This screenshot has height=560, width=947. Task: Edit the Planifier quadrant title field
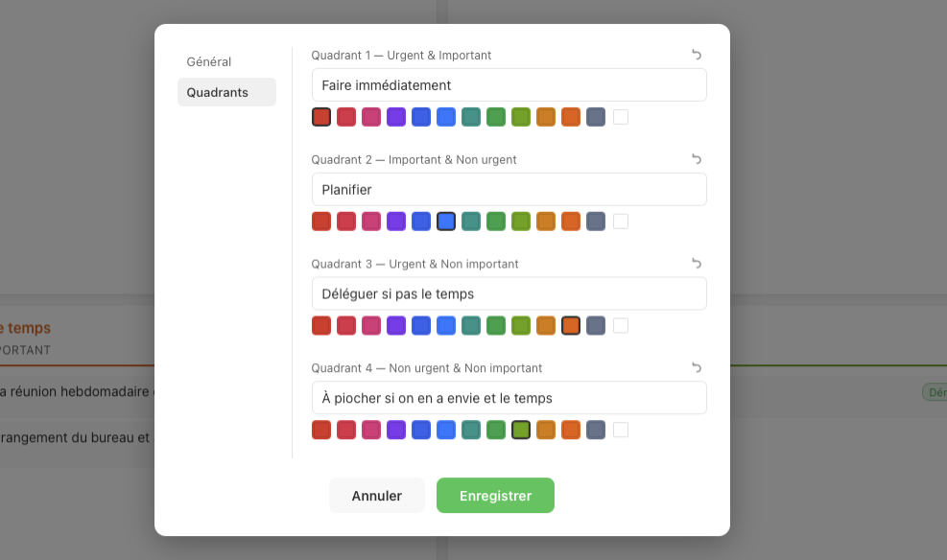509,189
